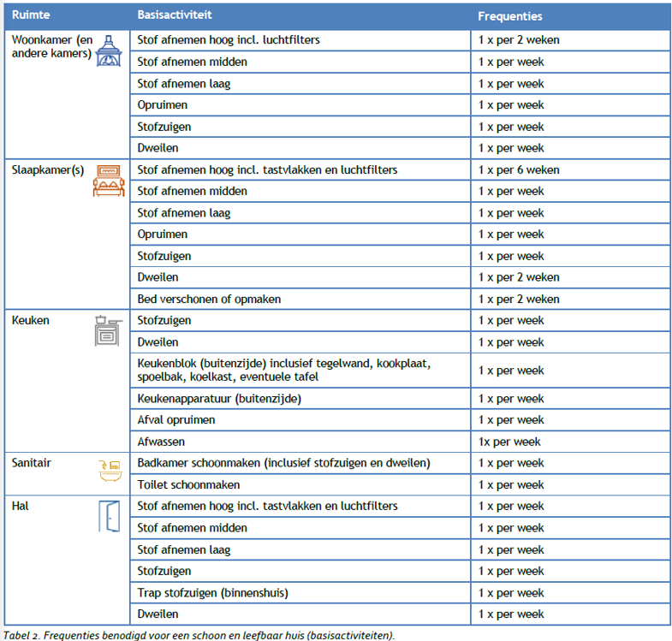Select the Frequenties column header
The image size is (672, 641).
coord(509,16)
